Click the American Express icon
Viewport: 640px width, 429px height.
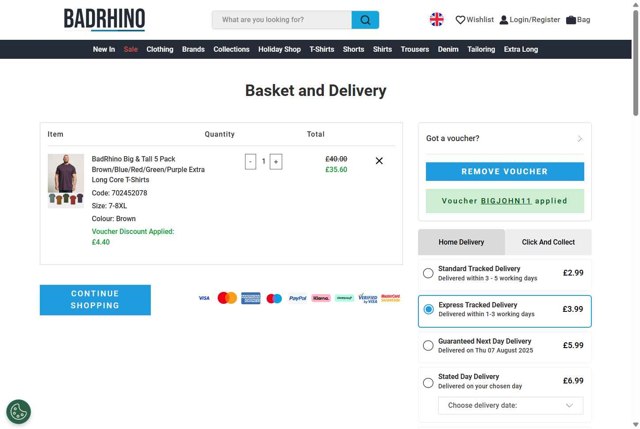click(251, 298)
